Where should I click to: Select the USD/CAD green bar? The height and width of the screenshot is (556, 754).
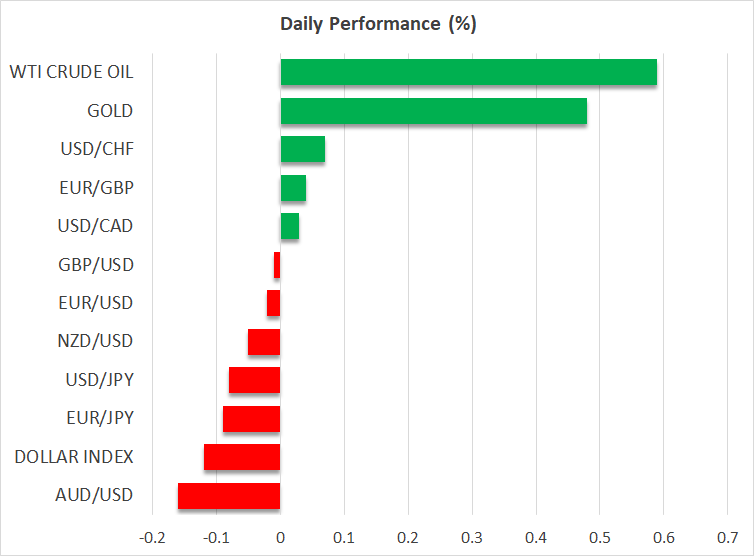[x=289, y=227]
